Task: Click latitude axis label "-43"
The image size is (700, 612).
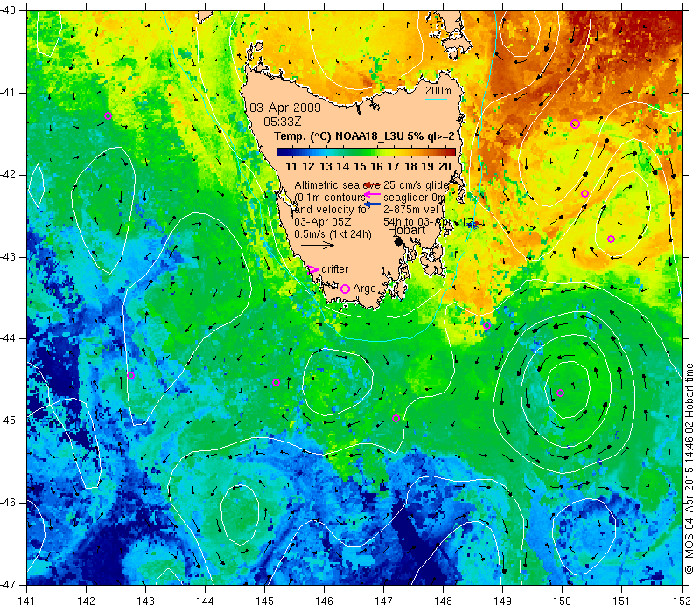Action: pyautogui.click(x=8, y=257)
